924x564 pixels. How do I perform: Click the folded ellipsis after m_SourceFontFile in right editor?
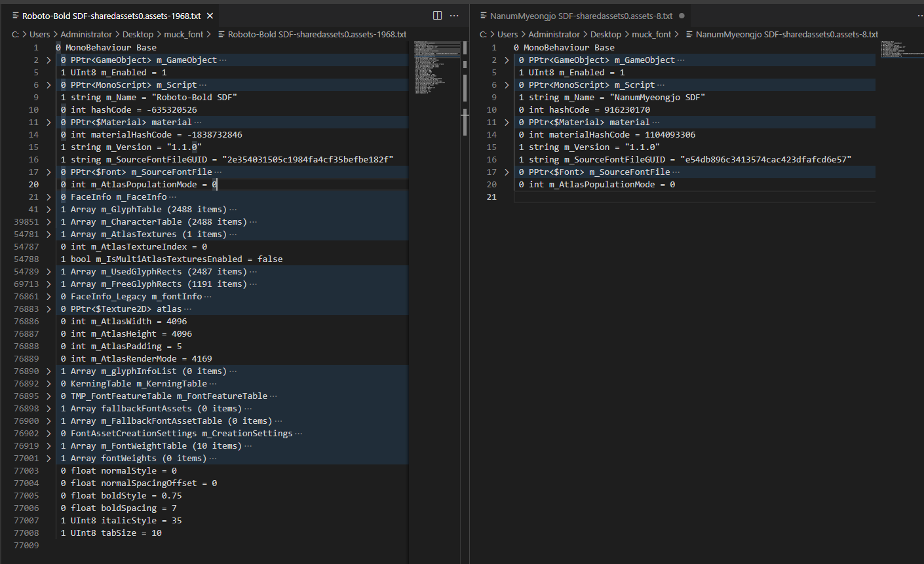tap(676, 172)
